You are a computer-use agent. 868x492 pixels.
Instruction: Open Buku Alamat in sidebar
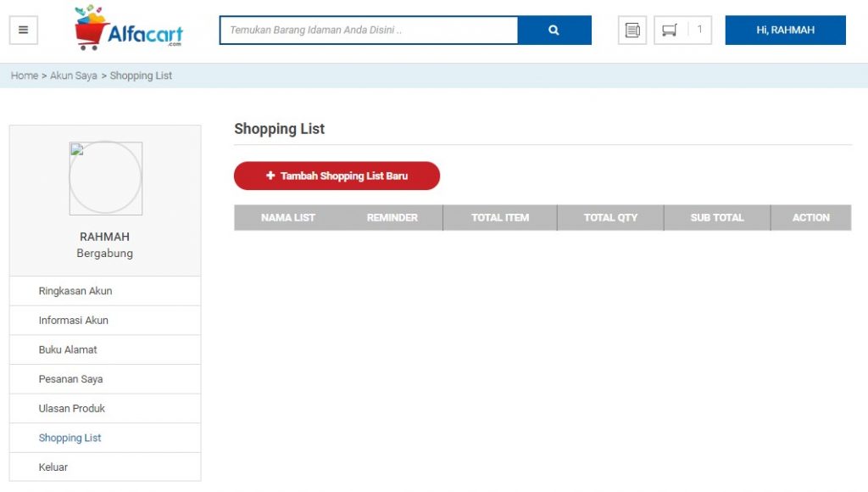coord(68,349)
